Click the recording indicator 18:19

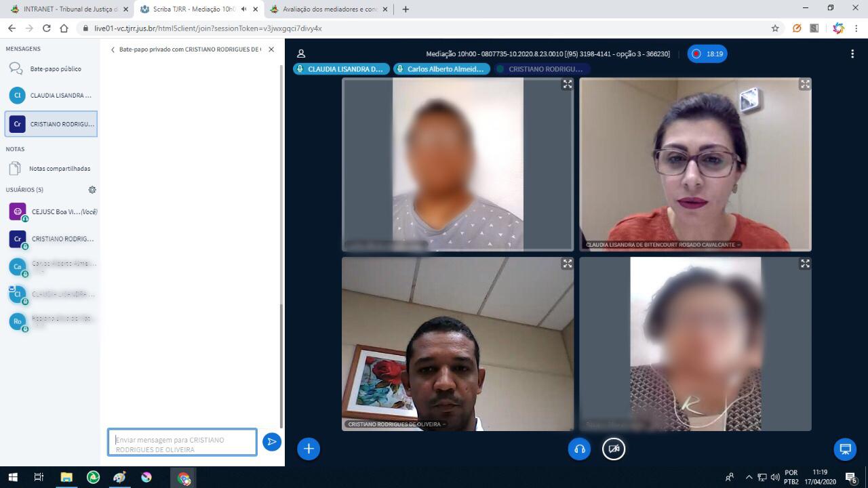coord(707,54)
